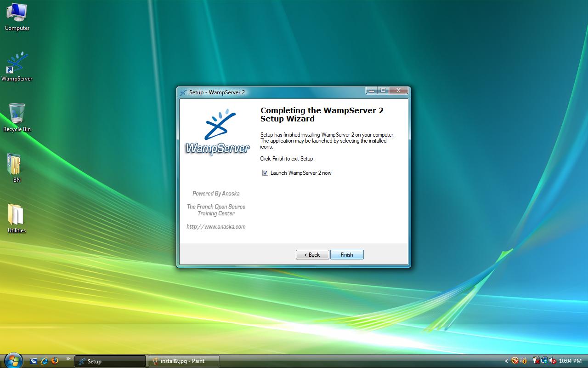Click the muted volume tray icon
Screen dimensions: 588x368
click(553, 361)
